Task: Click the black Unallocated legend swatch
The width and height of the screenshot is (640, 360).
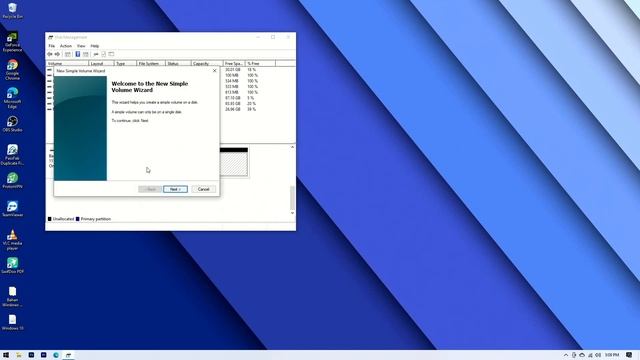Action: 50,219
